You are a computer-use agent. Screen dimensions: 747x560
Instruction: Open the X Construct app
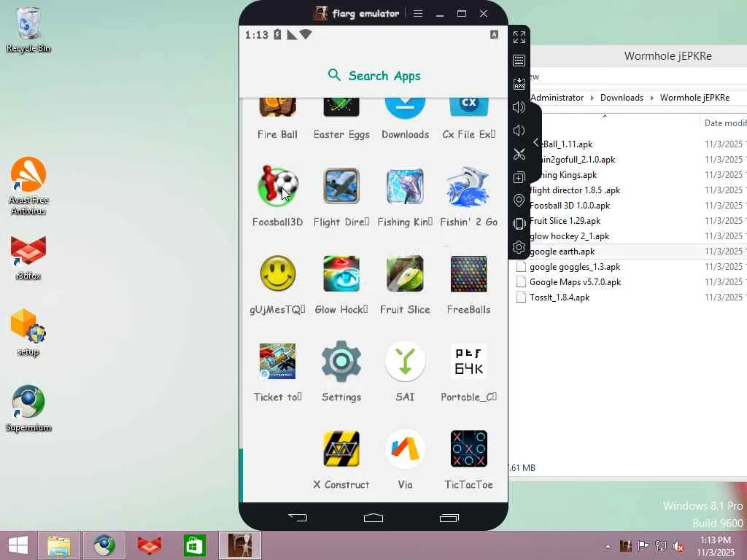(341, 448)
